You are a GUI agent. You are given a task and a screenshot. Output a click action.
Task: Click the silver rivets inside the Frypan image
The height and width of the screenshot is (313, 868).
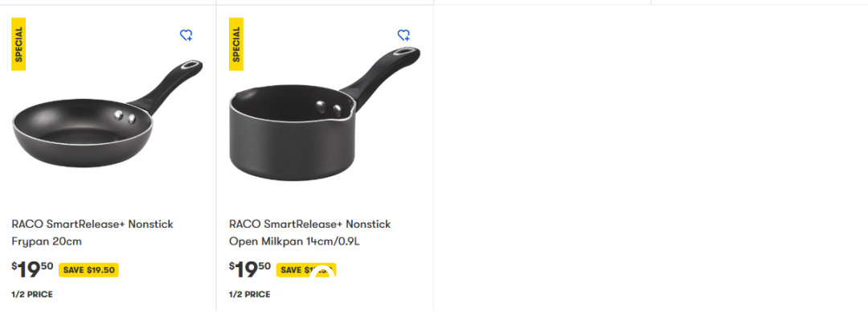tap(125, 117)
